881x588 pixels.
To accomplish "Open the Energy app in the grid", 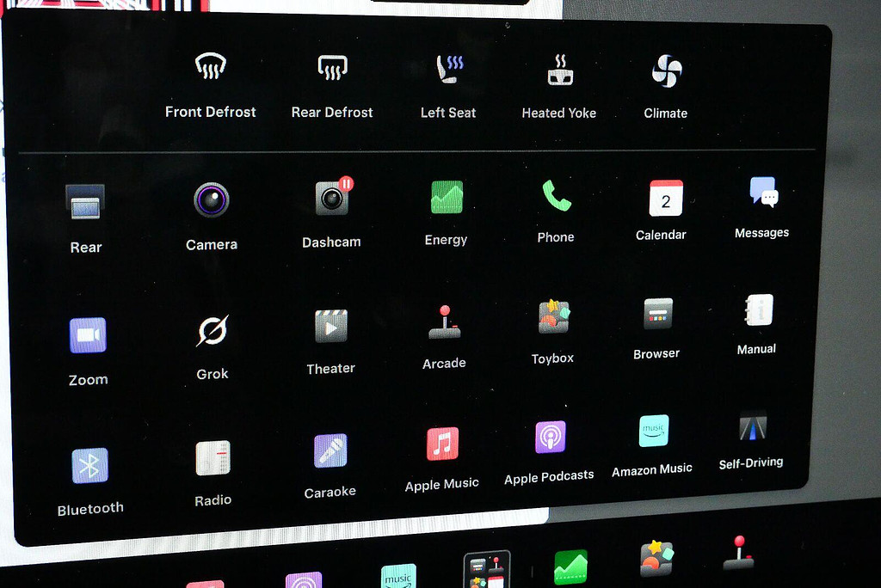I will [447, 213].
